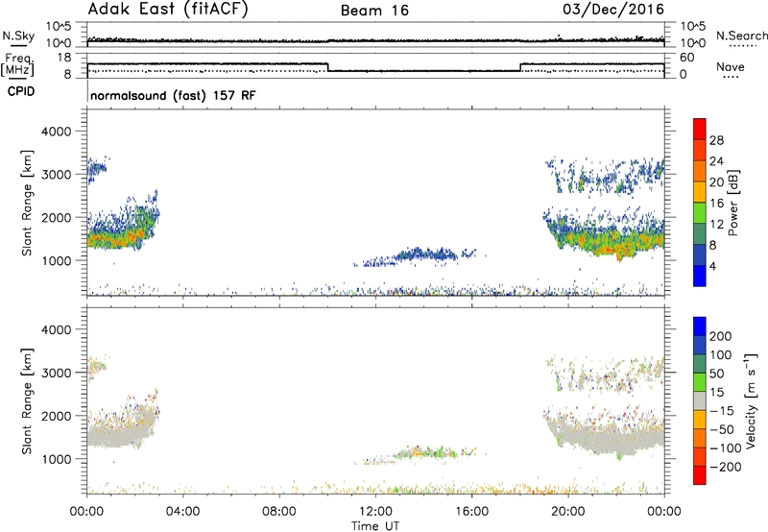Select the "Freq. [MHz]" axis label
This screenshot has width=768, height=532.
point(17,64)
